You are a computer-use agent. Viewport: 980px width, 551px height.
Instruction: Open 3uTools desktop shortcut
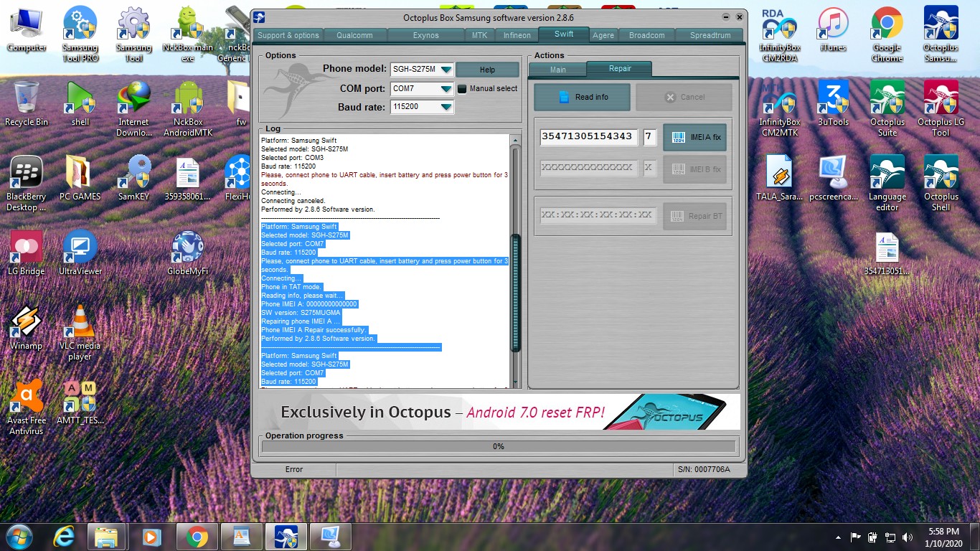tap(833, 103)
